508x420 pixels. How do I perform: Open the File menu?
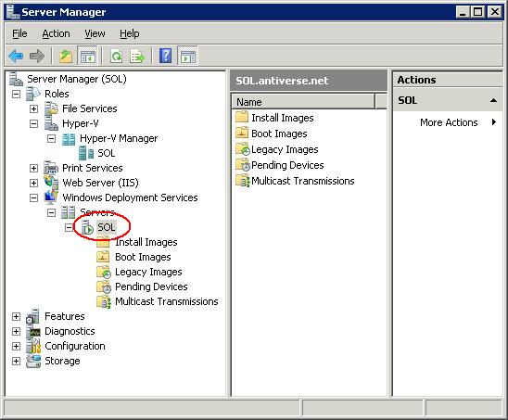[x=19, y=33]
